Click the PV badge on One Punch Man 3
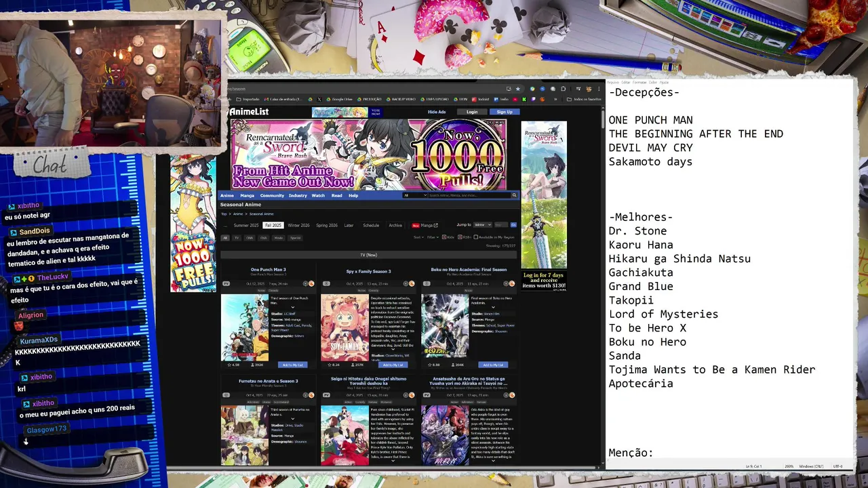This screenshot has width=868, height=488. click(226, 283)
